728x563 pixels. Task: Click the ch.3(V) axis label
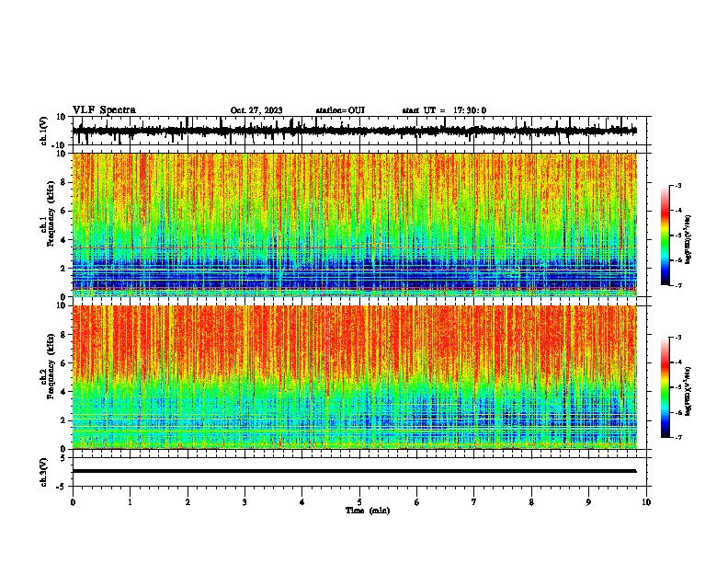pyautogui.click(x=44, y=472)
